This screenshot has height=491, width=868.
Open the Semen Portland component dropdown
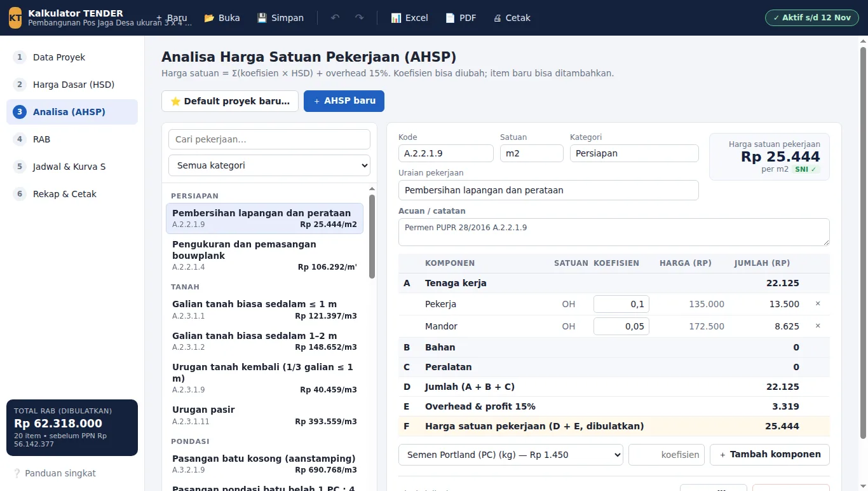511,455
